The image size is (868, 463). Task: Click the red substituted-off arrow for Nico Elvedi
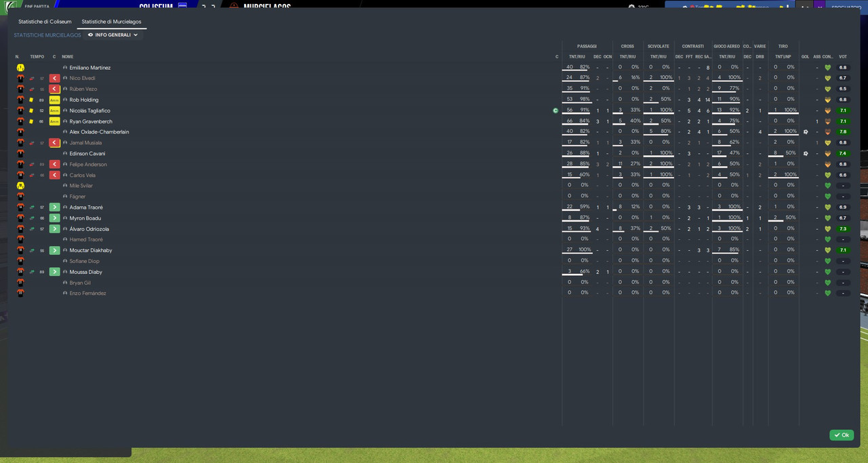coord(54,79)
